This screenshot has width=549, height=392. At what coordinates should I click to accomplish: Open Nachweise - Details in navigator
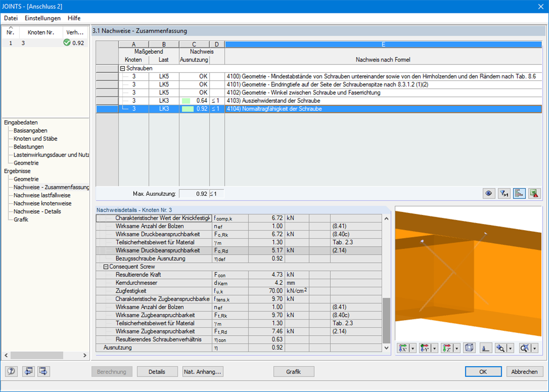[37, 211]
